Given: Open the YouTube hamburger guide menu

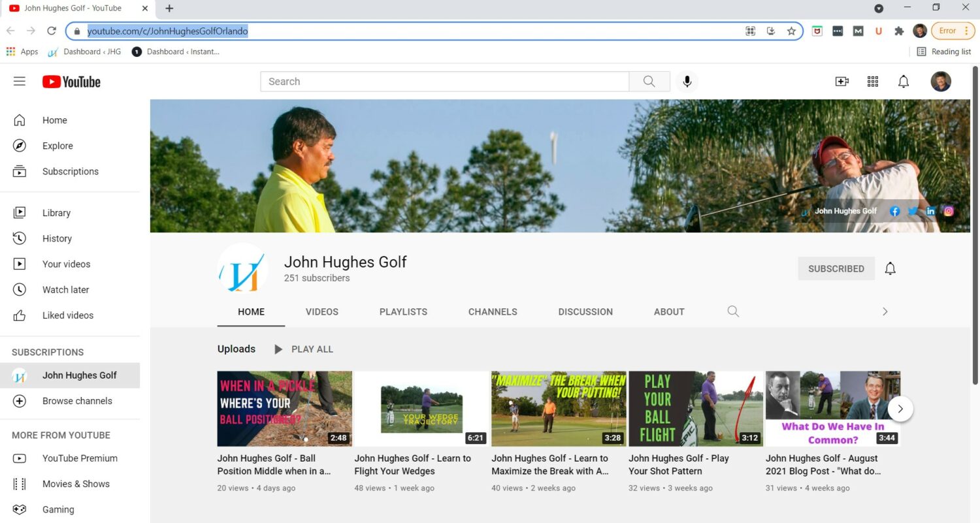Looking at the screenshot, I should (20, 81).
